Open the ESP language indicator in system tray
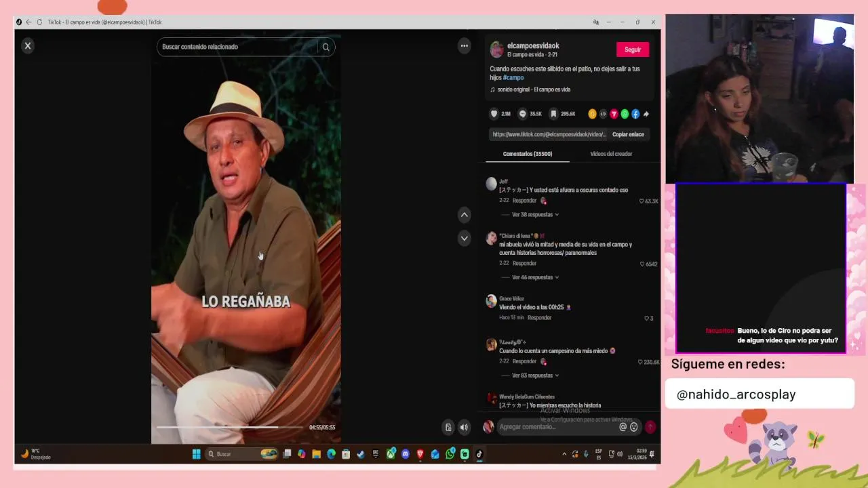The image size is (868, 488). 598,454
